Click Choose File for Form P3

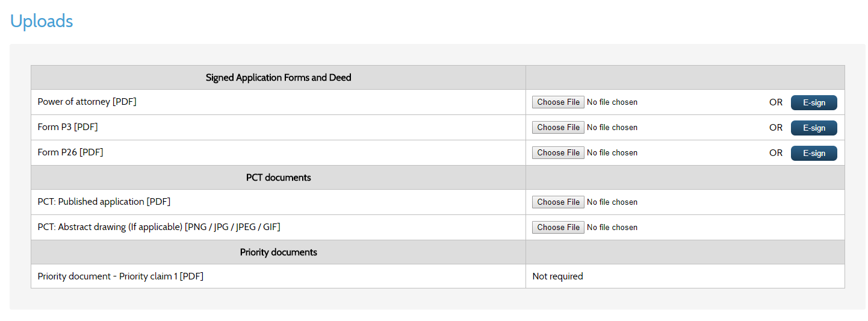tap(558, 128)
